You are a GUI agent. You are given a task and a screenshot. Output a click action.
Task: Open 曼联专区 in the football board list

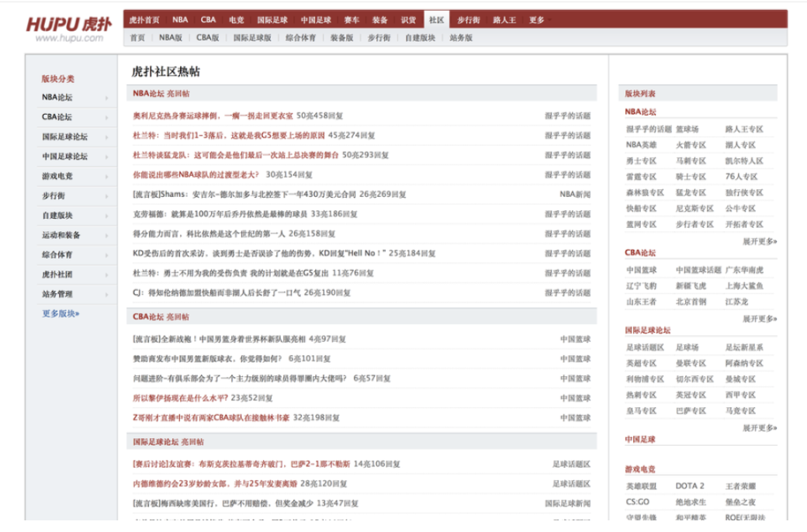point(691,363)
